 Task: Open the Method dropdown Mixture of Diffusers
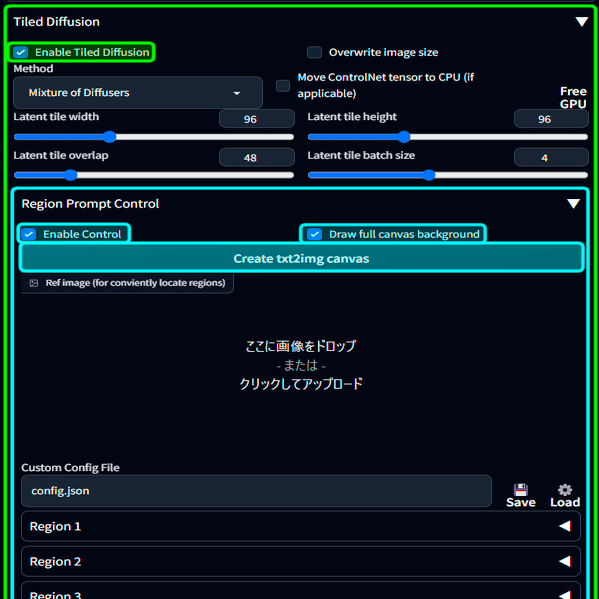pos(138,92)
